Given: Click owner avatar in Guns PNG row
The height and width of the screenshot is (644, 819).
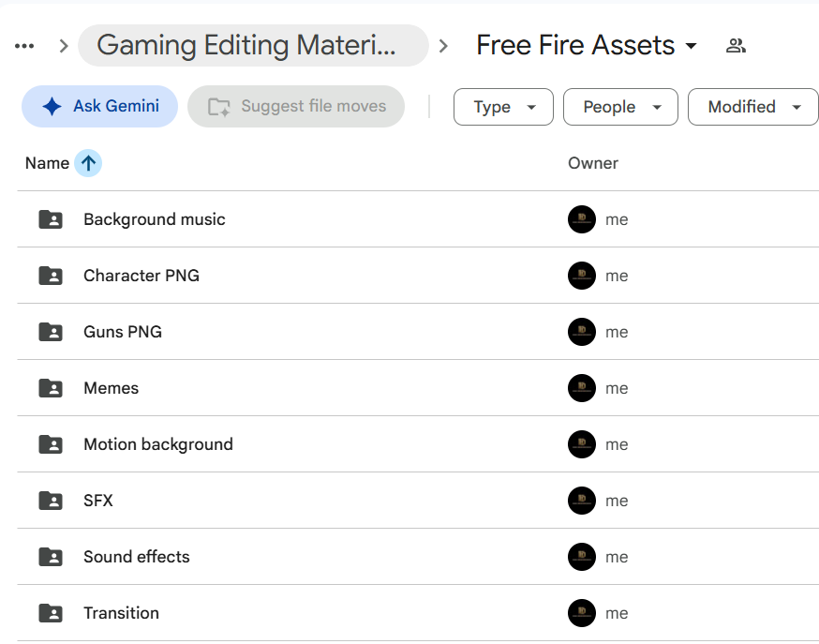Looking at the screenshot, I should point(582,332).
